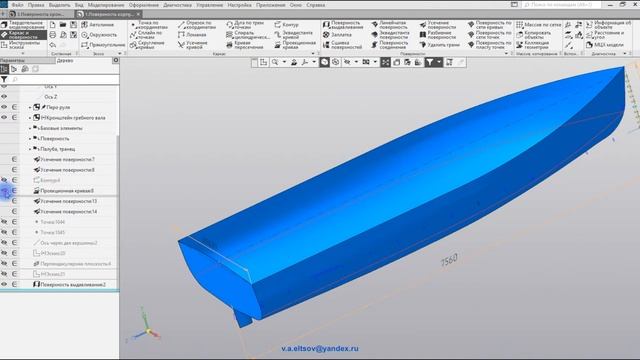
Task: Switch to Инструменты эскиза toolset
Action: tap(23, 45)
